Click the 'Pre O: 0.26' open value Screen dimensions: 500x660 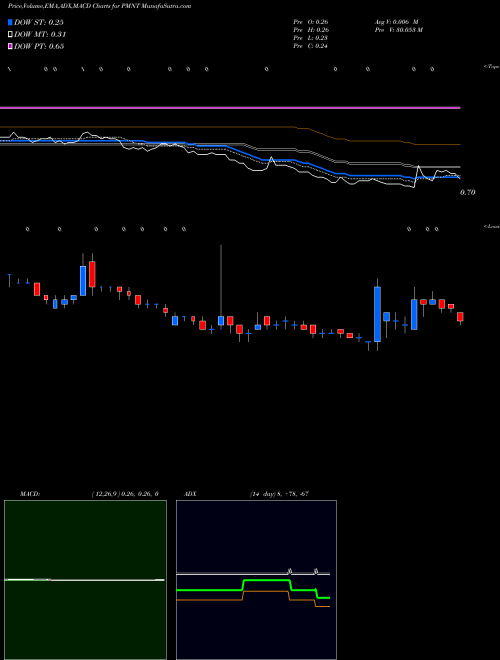[x=311, y=22]
